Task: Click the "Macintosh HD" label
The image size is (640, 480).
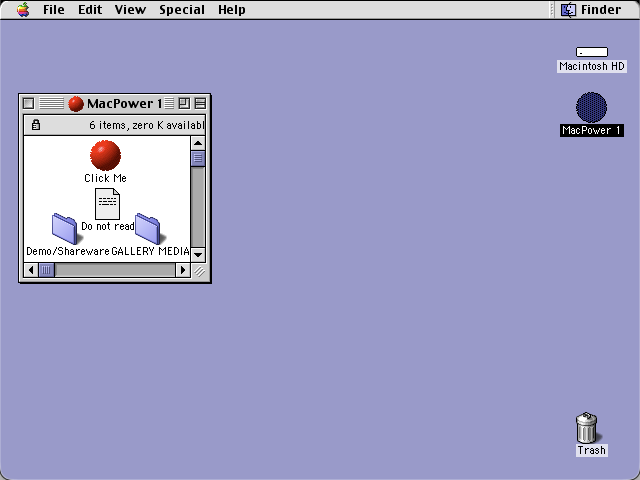Action: tap(592, 66)
